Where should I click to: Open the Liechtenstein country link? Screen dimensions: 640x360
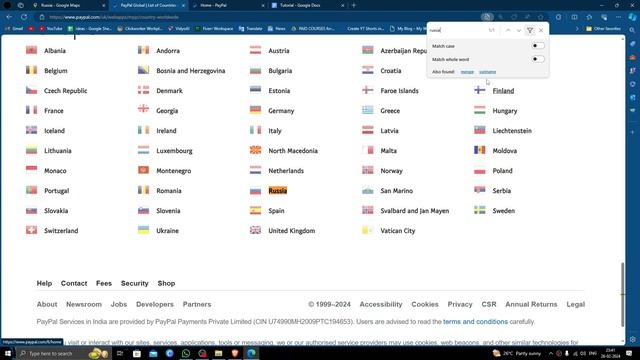pyautogui.click(x=512, y=131)
